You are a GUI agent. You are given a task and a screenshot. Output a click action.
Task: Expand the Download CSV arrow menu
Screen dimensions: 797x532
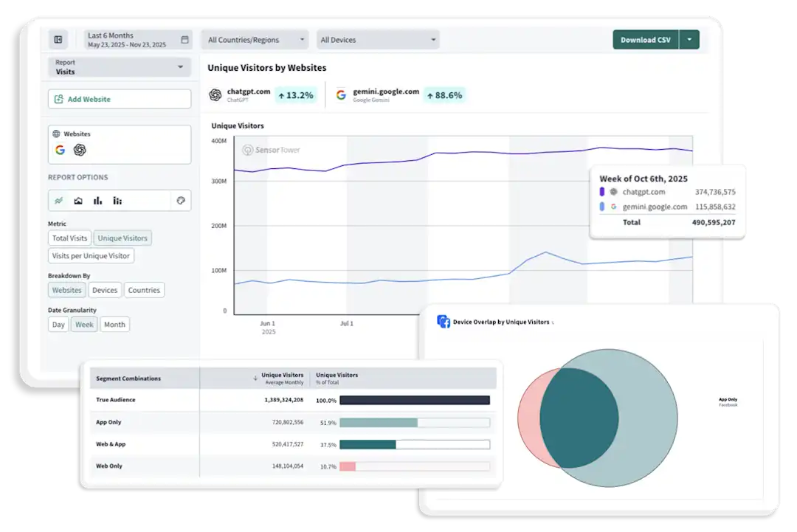click(x=689, y=40)
